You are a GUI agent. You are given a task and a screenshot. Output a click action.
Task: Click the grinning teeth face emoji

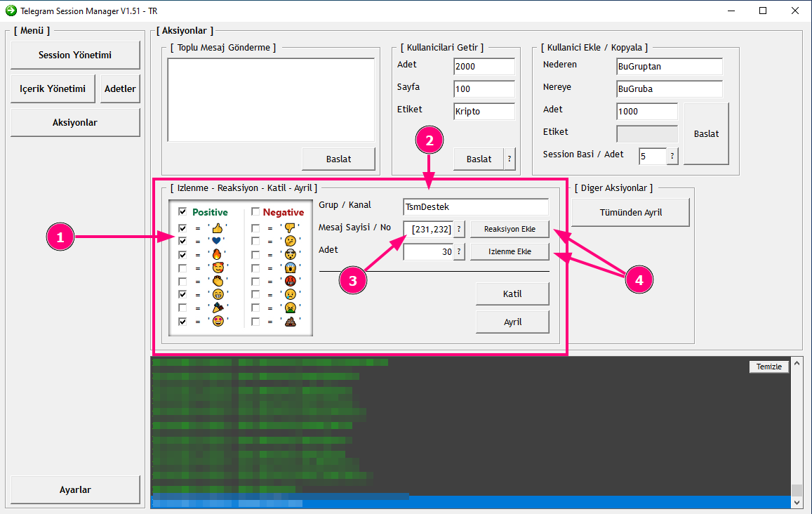(x=218, y=294)
